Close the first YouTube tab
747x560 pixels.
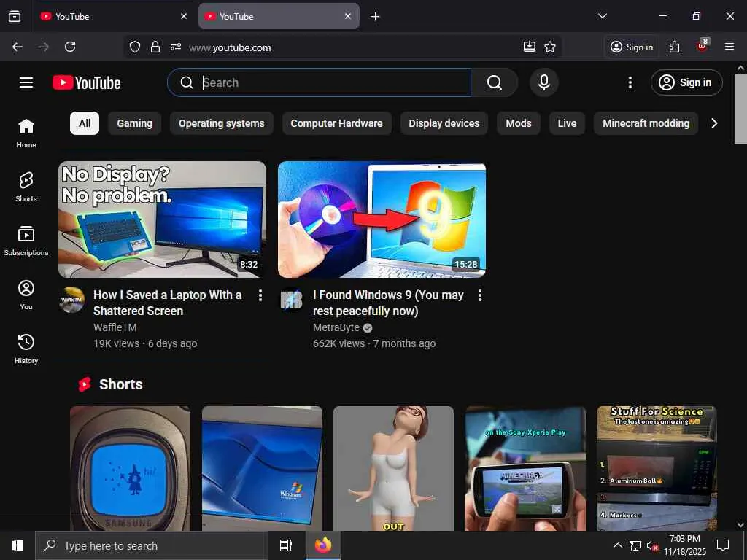(184, 16)
